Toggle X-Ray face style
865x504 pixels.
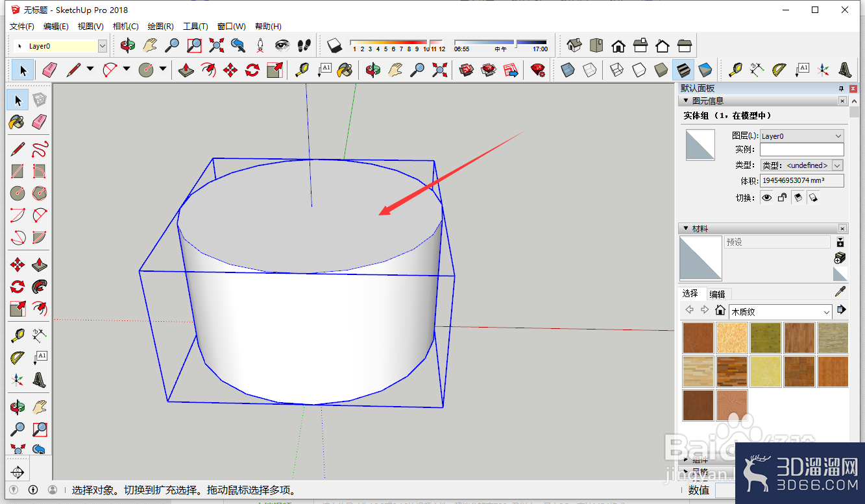click(x=568, y=69)
